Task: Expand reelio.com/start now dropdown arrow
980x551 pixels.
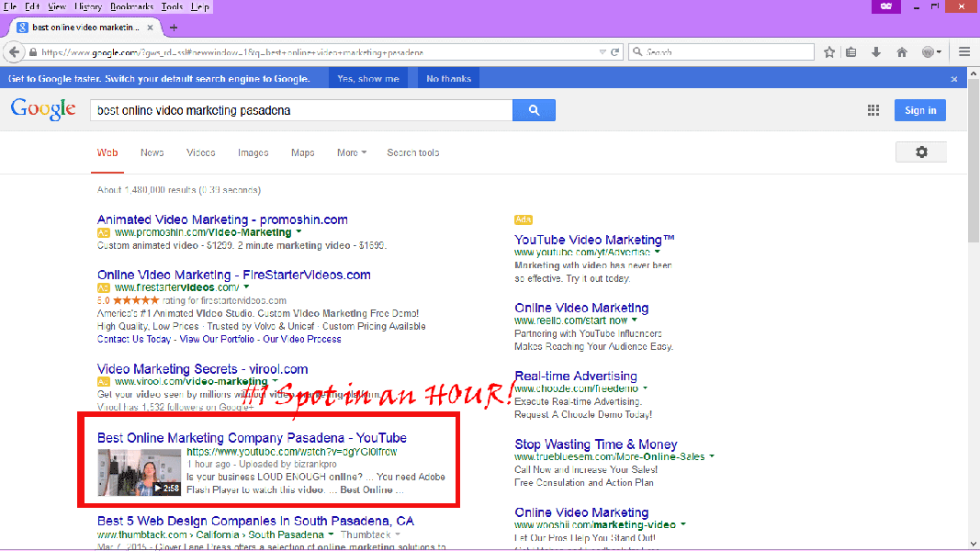Action: point(635,320)
